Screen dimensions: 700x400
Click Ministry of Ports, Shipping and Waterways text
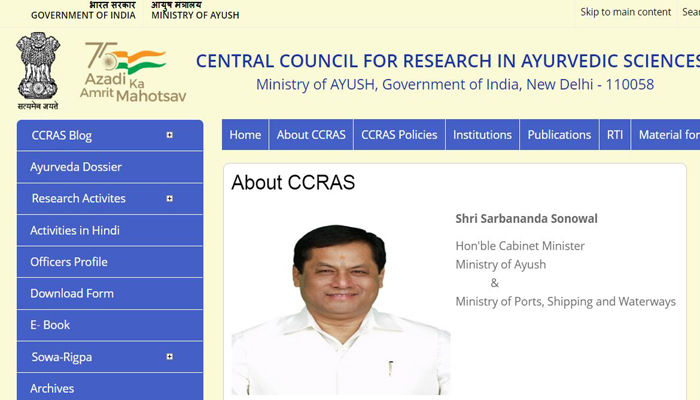click(x=566, y=302)
